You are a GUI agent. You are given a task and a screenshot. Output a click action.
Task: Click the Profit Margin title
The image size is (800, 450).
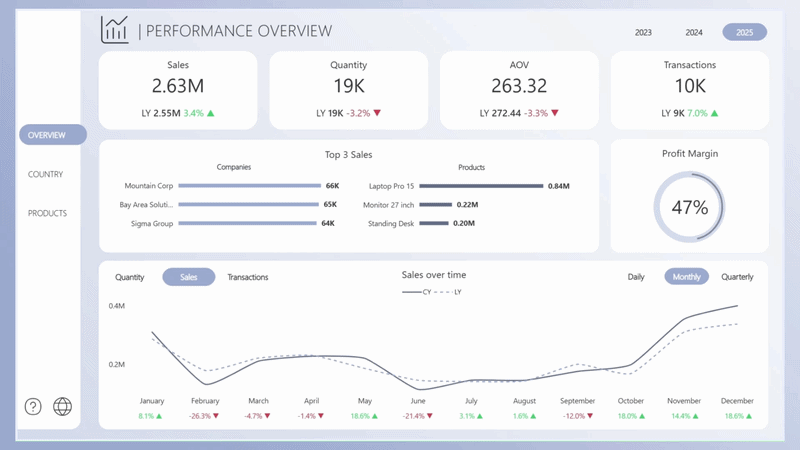coord(690,154)
